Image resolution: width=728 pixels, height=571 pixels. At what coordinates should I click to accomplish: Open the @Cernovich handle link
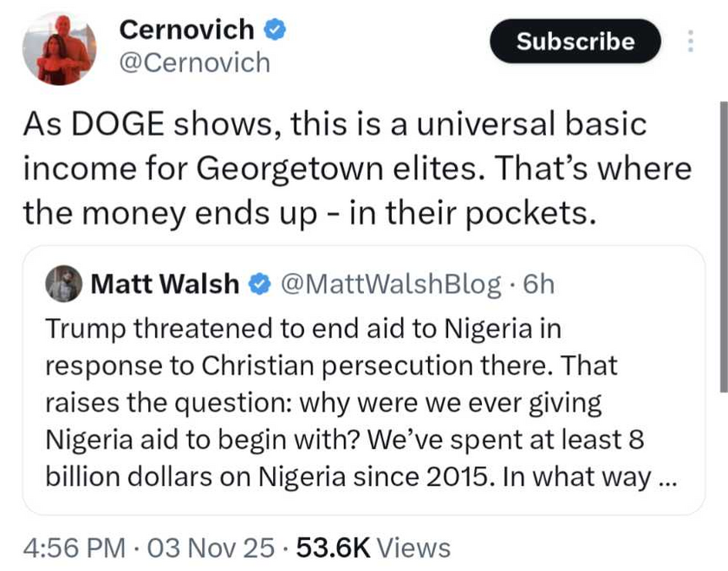[193, 62]
